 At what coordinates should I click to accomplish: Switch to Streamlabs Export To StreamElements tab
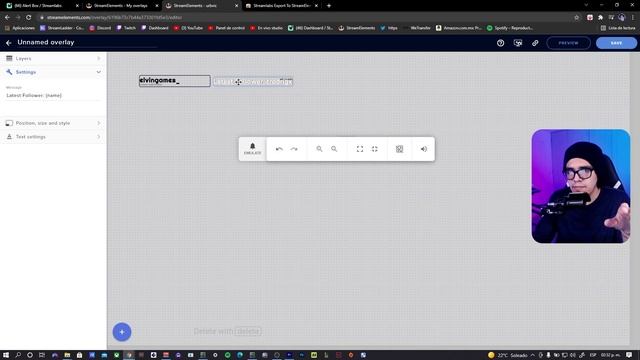point(282,6)
